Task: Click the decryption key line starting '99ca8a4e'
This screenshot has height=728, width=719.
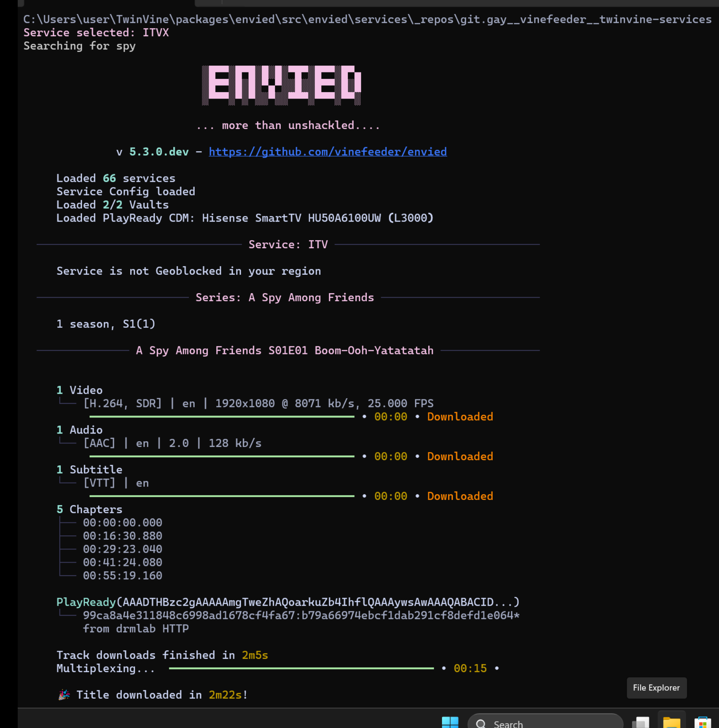Action: [x=301, y=616]
